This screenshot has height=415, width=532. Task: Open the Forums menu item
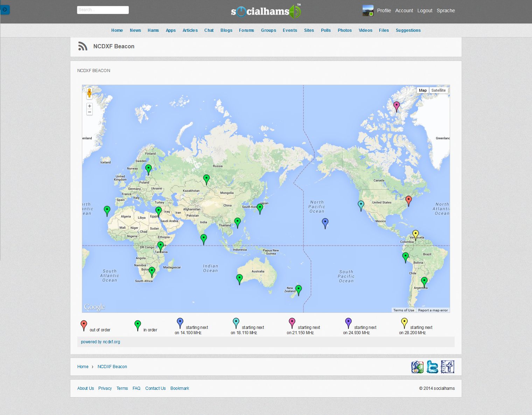246,30
